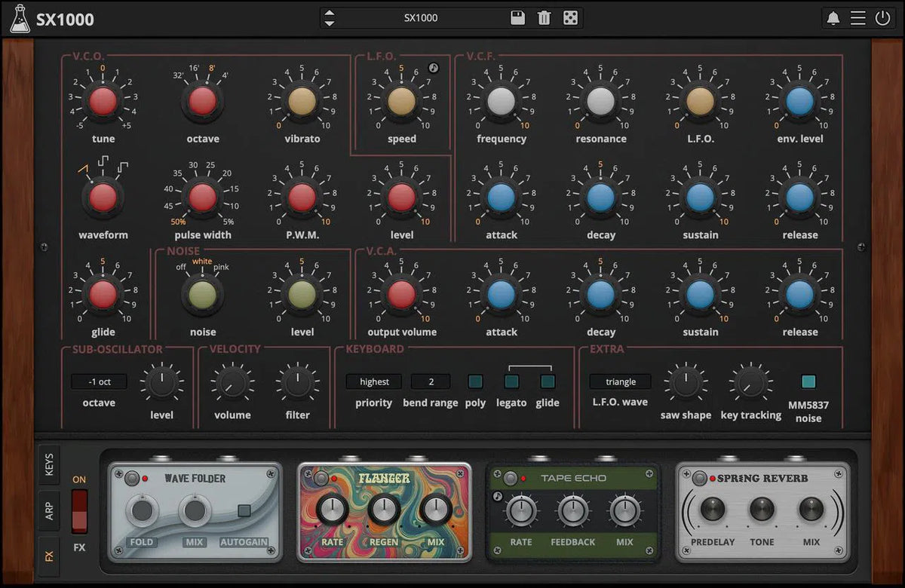Open notifications via the bell icon
Viewport: 905px width, 588px height.
tap(833, 17)
